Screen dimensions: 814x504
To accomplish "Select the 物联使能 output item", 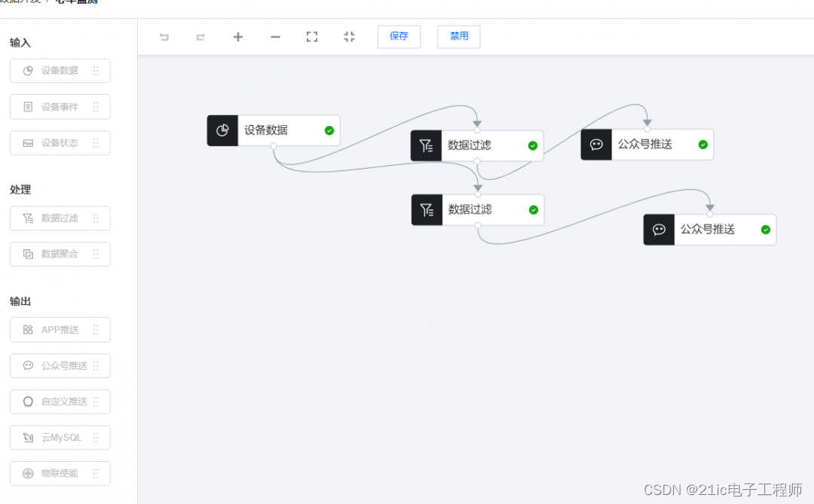I will point(60,473).
